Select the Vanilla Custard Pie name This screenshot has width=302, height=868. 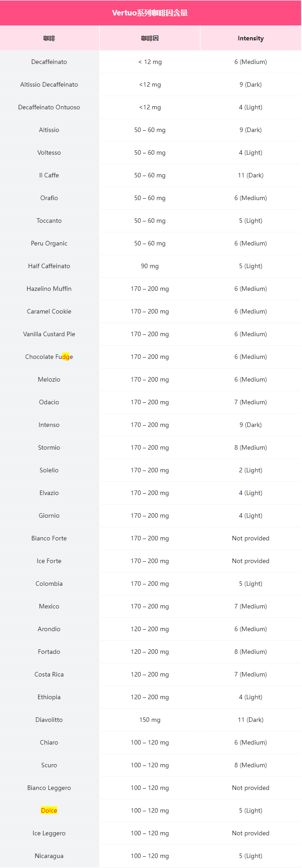[x=49, y=334]
